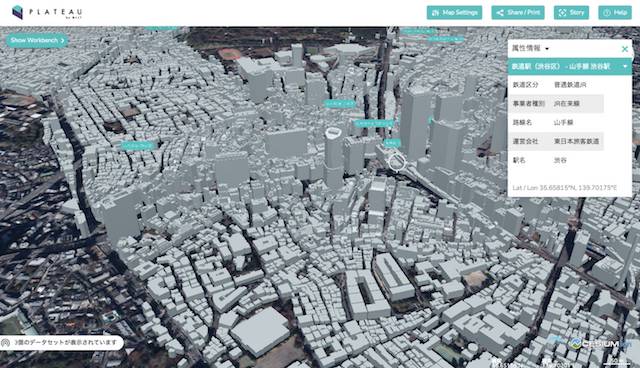Select the small teal label above station marker
Screen dimensions: 640x368
pos(392,143)
